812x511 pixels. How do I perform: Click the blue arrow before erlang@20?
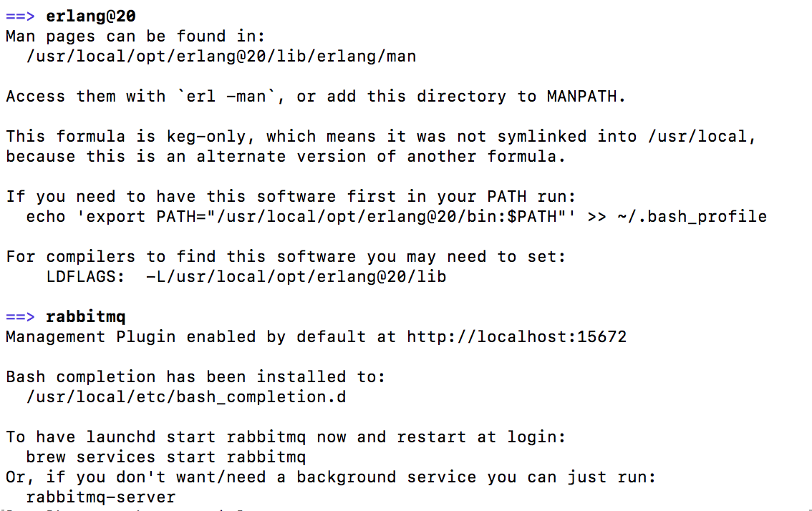tap(20, 16)
